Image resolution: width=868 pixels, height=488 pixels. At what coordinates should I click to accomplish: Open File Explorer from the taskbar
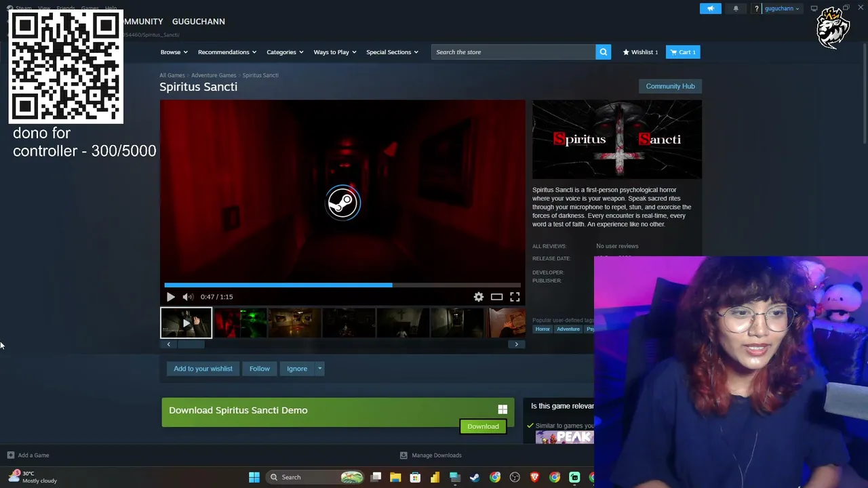[395, 477]
